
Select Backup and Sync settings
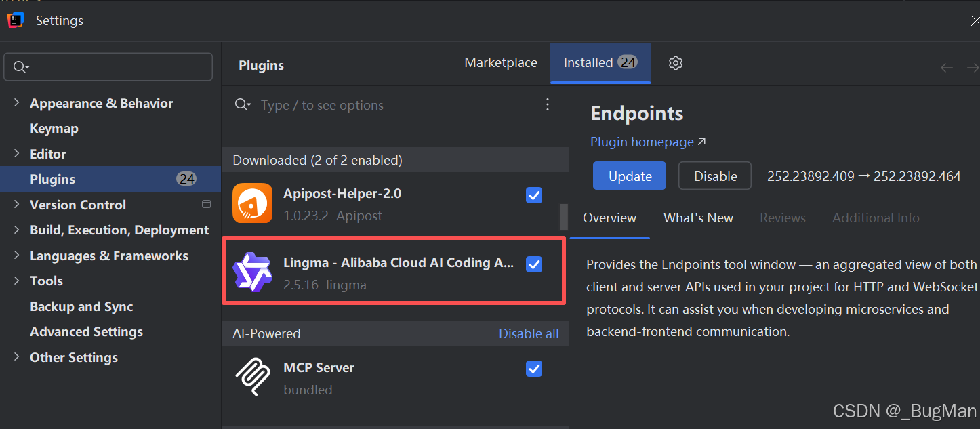(x=81, y=306)
